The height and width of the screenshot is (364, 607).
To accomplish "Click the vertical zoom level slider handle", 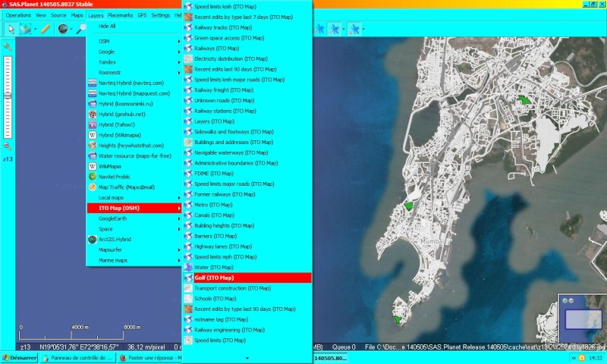I will tap(8, 96).
